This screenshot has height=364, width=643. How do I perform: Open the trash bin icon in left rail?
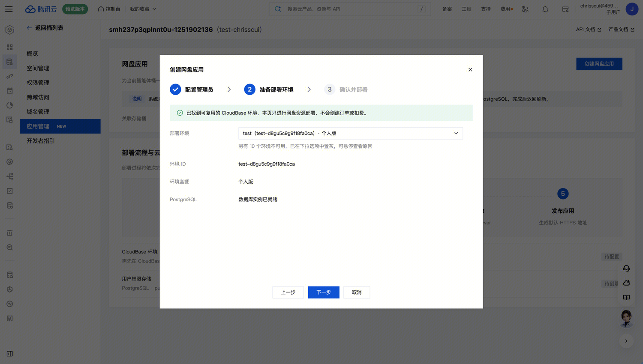(x=9, y=233)
